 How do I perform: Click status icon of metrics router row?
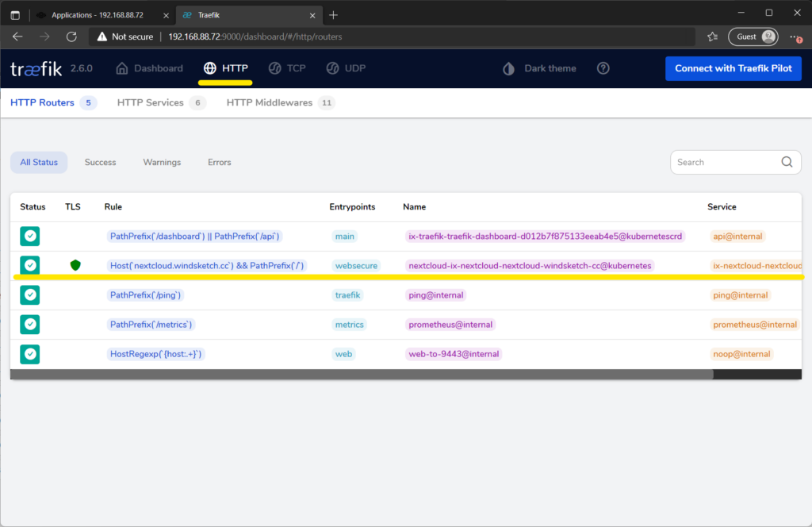tap(30, 325)
